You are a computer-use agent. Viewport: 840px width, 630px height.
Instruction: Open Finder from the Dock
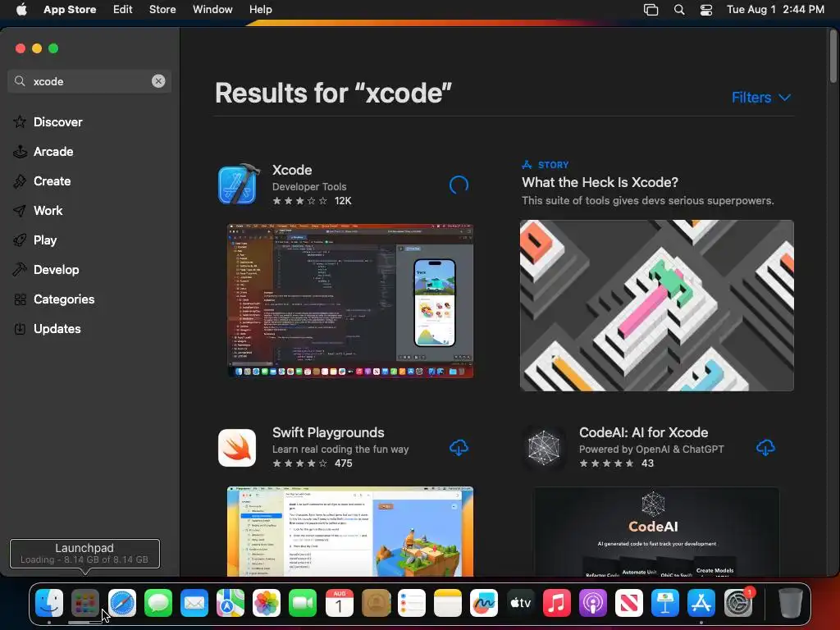click(49, 603)
